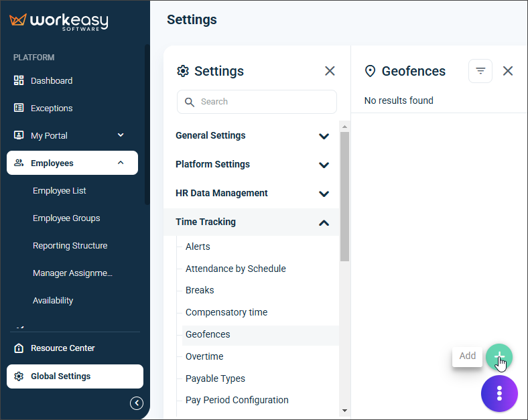The image size is (528, 420).
Task: Click the Settings search field
Action: 257,102
